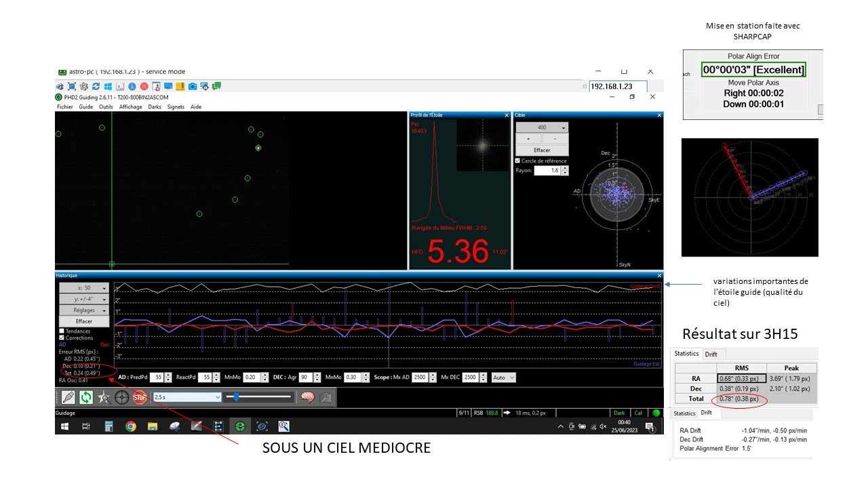Click the PHD2 green taskbar icon
The height and width of the screenshot is (488, 868).
click(x=240, y=426)
